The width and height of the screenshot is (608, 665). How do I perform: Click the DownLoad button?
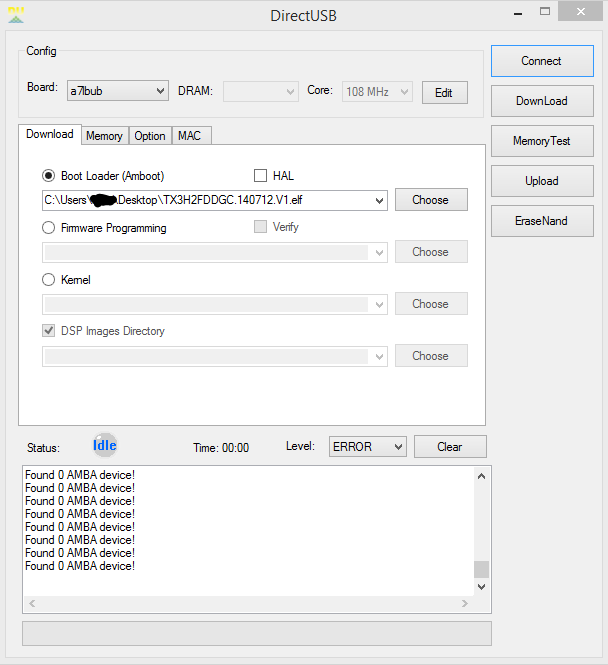coord(541,101)
